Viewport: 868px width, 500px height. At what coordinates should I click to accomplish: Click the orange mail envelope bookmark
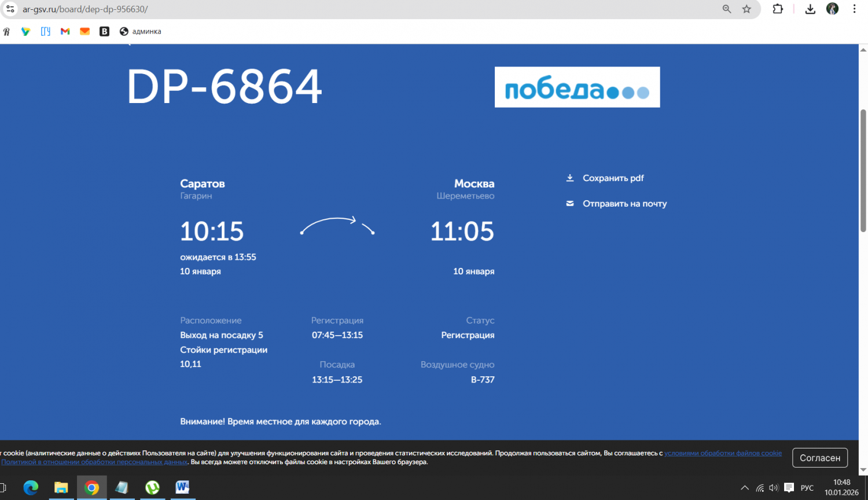pos(84,32)
